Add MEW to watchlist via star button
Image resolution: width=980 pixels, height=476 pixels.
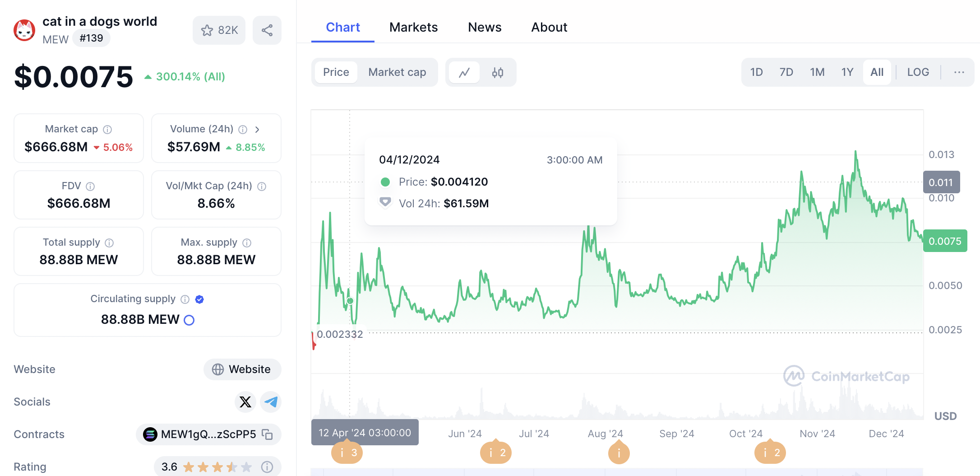tap(219, 30)
